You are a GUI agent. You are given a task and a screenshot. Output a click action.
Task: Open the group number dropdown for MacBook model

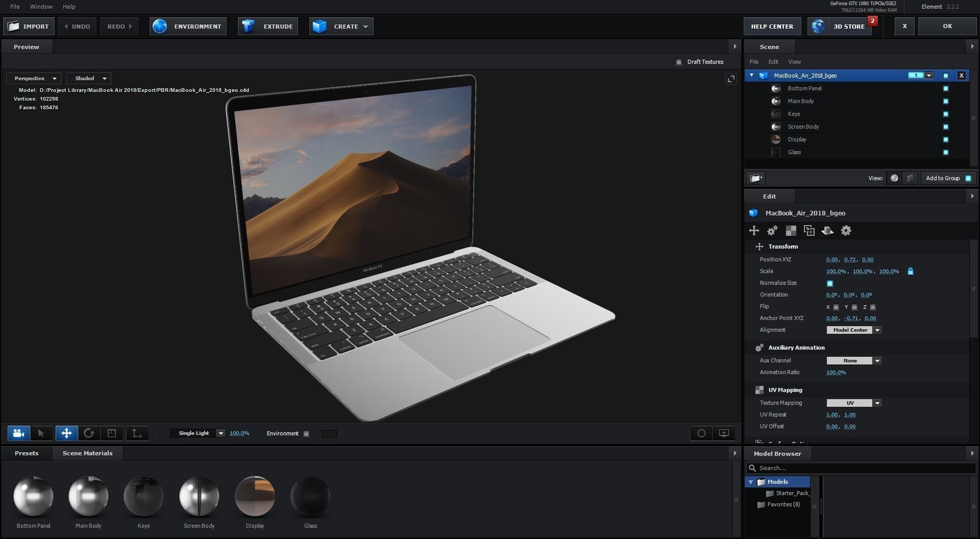929,76
